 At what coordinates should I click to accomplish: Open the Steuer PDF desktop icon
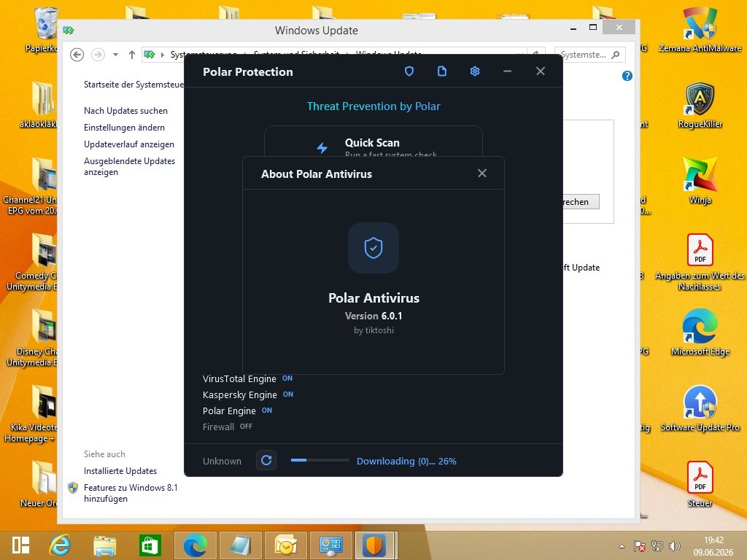(x=700, y=484)
